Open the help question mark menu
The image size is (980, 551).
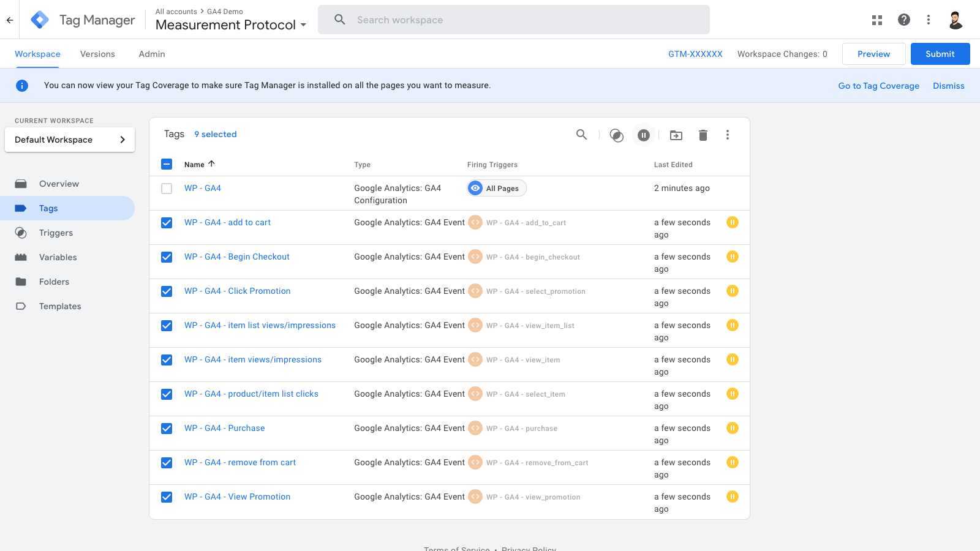point(904,20)
